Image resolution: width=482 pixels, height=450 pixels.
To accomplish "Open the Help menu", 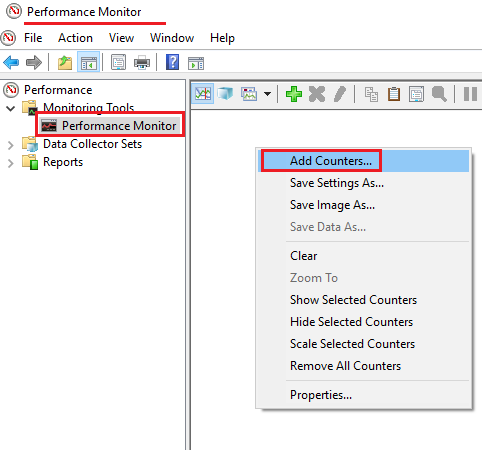I will click(x=222, y=38).
